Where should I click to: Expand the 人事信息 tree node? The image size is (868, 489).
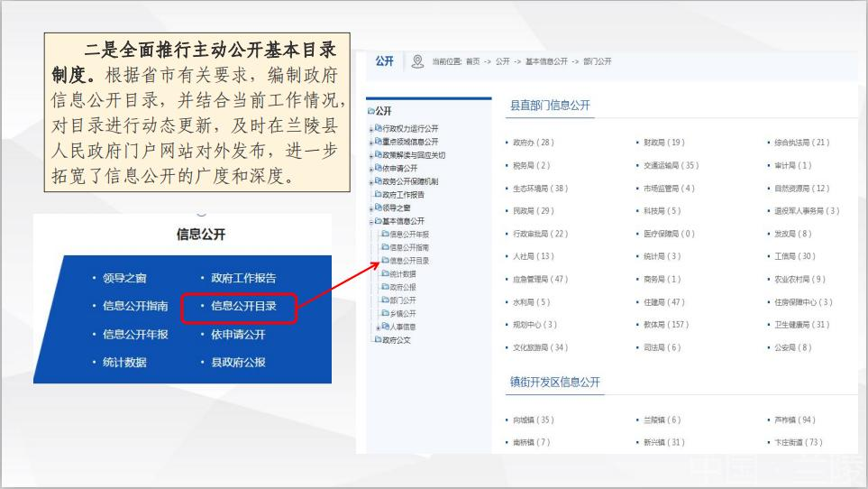point(379,328)
